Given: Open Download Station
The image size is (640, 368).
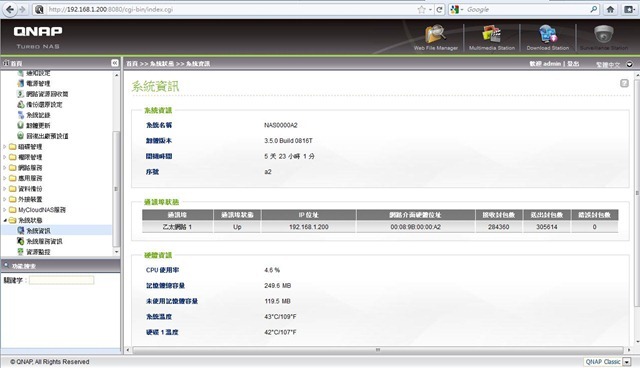Looking at the screenshot, I should (x=547, y=38).
